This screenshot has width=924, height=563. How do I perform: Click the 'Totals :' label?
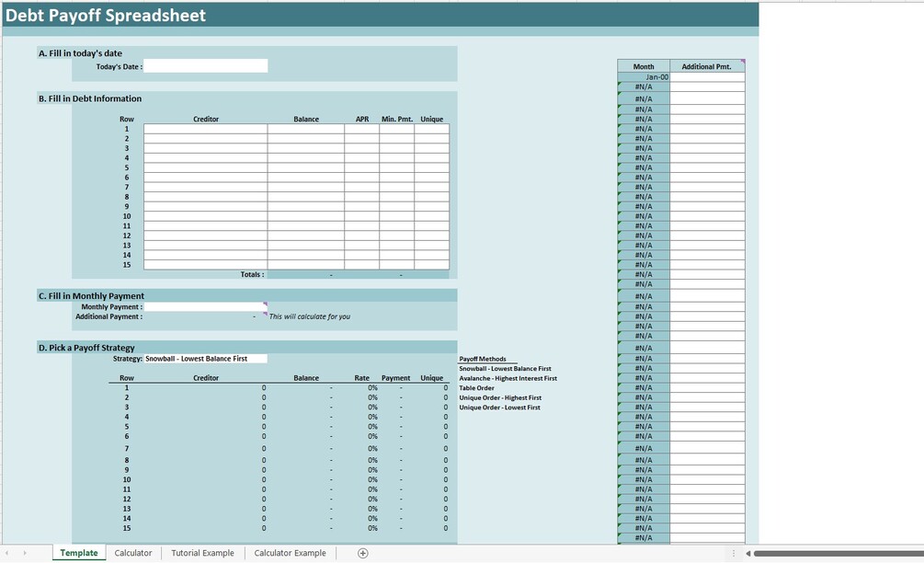point(252,274)
